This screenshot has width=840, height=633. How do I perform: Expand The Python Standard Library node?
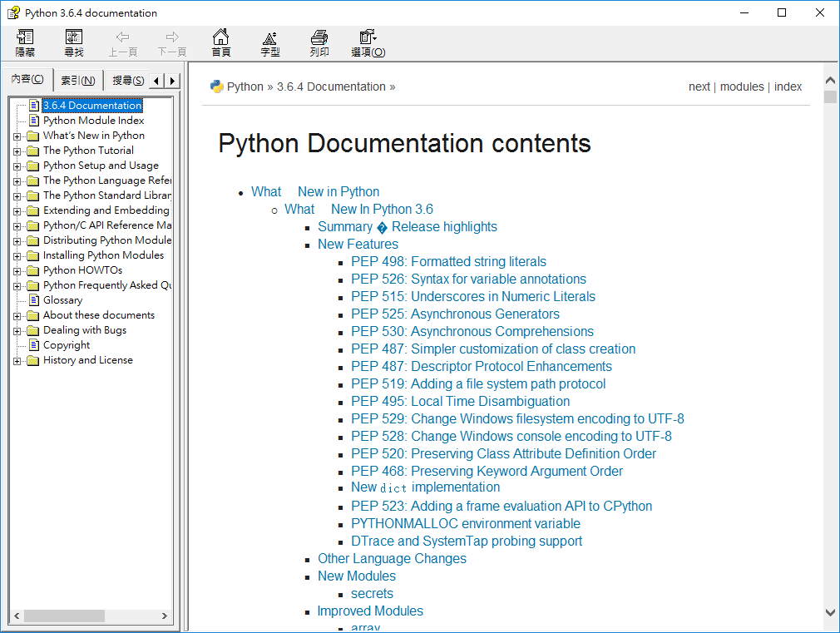click(x=17, y=196)
